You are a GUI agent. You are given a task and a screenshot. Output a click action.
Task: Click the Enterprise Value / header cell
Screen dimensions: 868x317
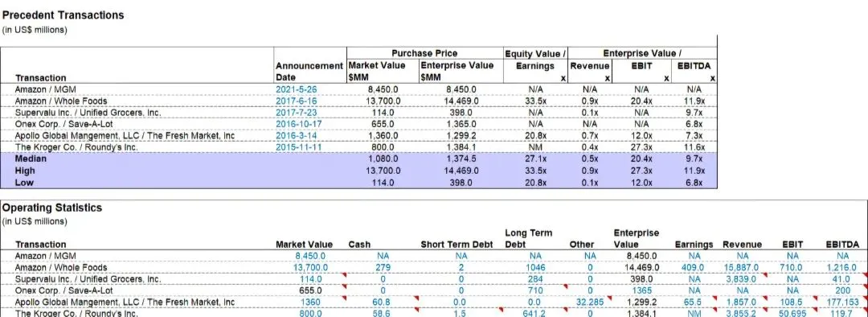click(x=642, y=53)
